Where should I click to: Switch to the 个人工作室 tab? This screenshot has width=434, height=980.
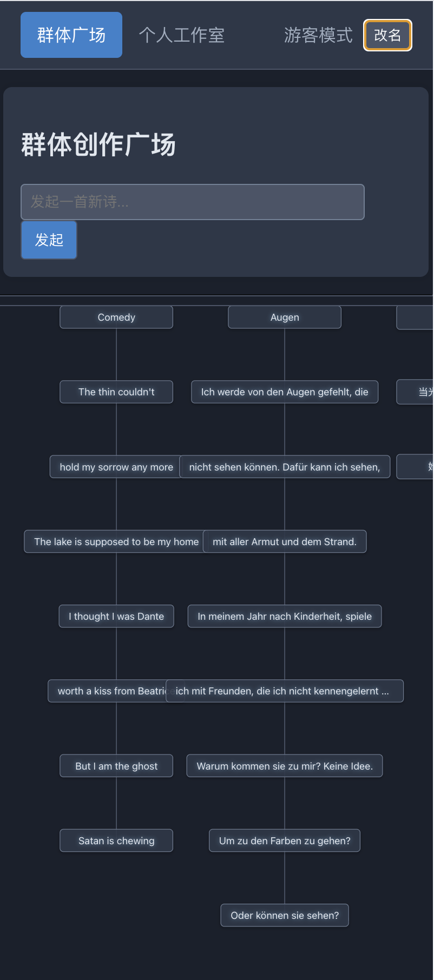(x=181, y=35)
